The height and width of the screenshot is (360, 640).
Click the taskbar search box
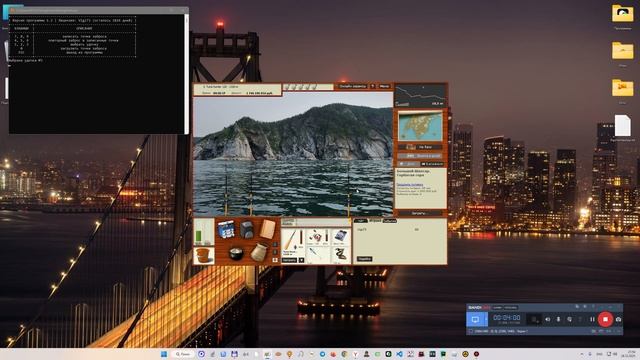click(x=182, y=354)
